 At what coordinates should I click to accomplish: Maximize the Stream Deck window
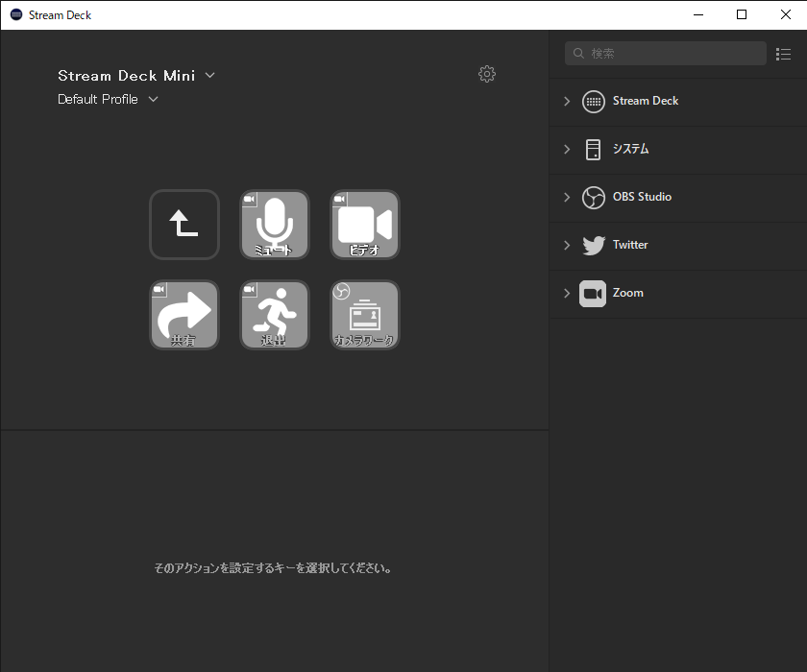point(741,14)
